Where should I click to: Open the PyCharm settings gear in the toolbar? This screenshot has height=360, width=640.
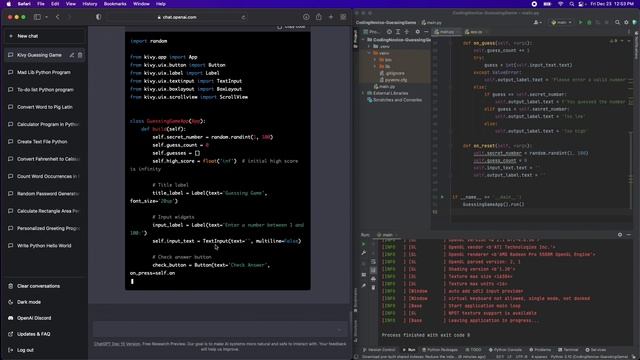[x=626, y=22]
